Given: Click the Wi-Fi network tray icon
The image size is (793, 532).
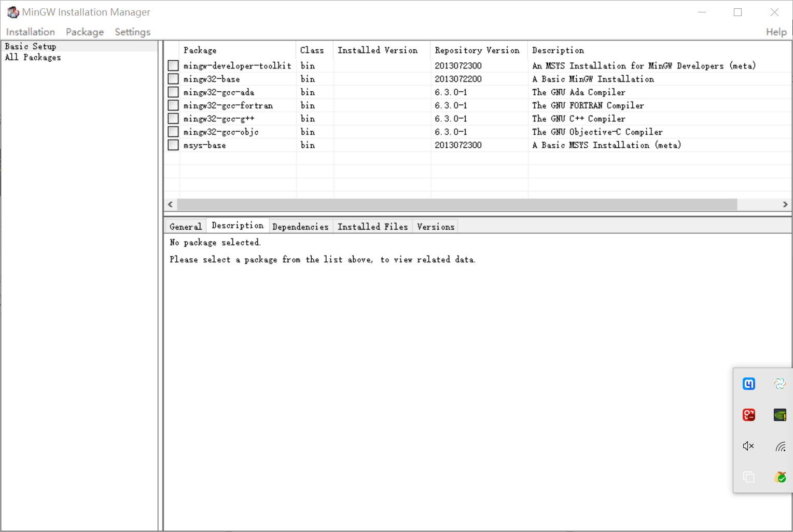Looking at the screenshot, I should 780,446.
